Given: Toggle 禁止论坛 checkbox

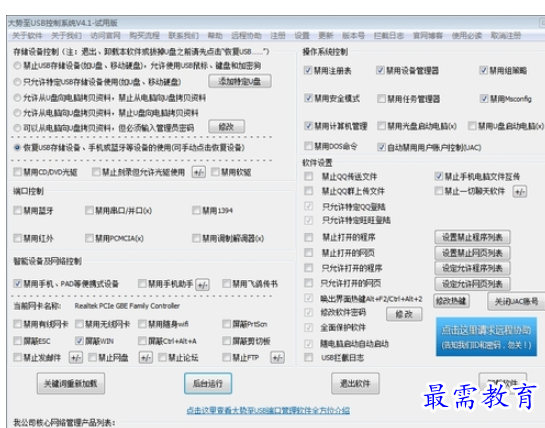Looking at the screenshot, I should 162,357.
